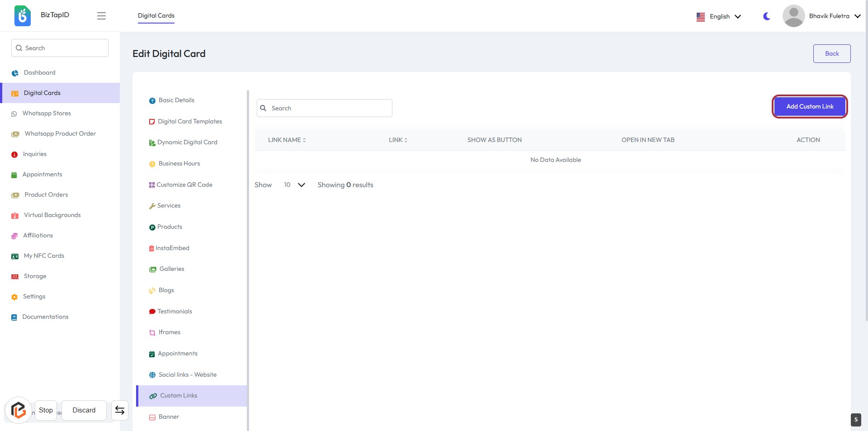Click the My NFC Cards icon

point(15,256)
